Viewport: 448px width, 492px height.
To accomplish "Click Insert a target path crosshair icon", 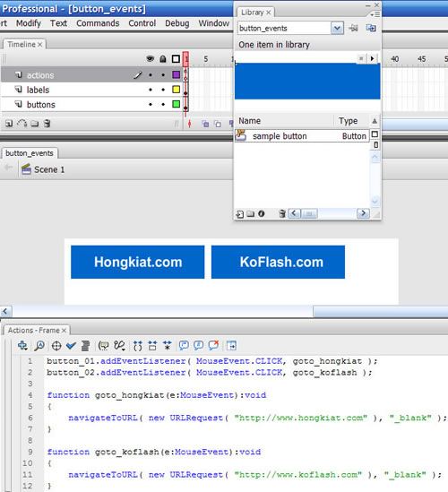I will (x=56, y=346).
